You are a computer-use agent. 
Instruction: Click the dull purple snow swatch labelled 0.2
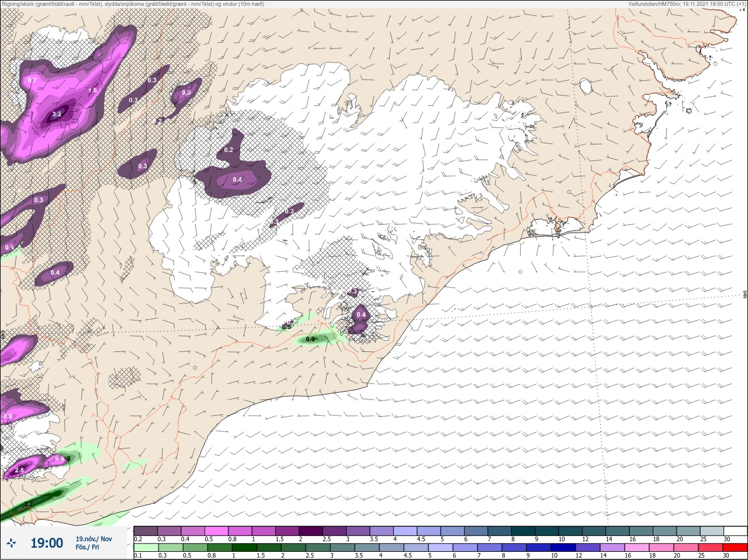point(146,530)
